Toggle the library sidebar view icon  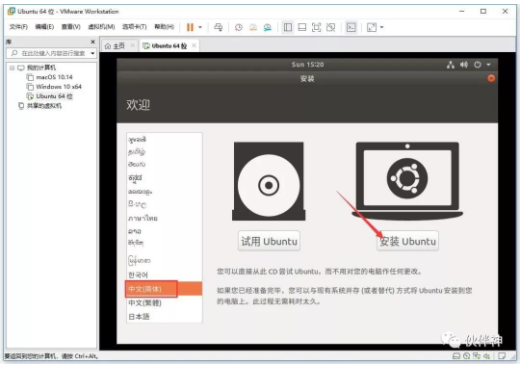point(288,27)
